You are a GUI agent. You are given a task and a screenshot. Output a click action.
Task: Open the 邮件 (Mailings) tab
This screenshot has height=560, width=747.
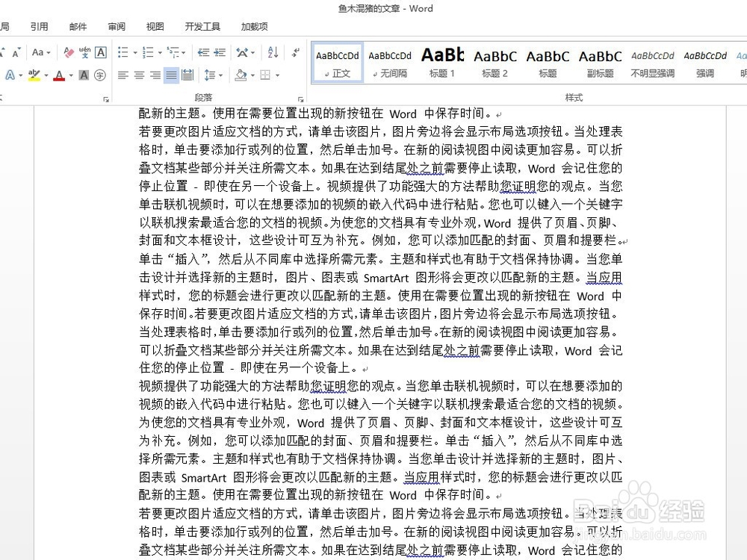[78, 27]
